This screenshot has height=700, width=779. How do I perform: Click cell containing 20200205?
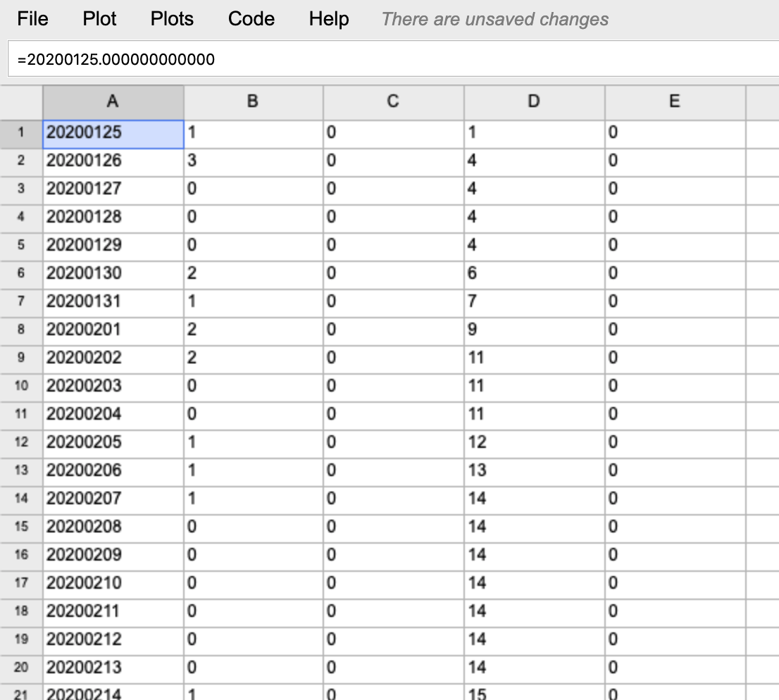click(x=113, y=444)
